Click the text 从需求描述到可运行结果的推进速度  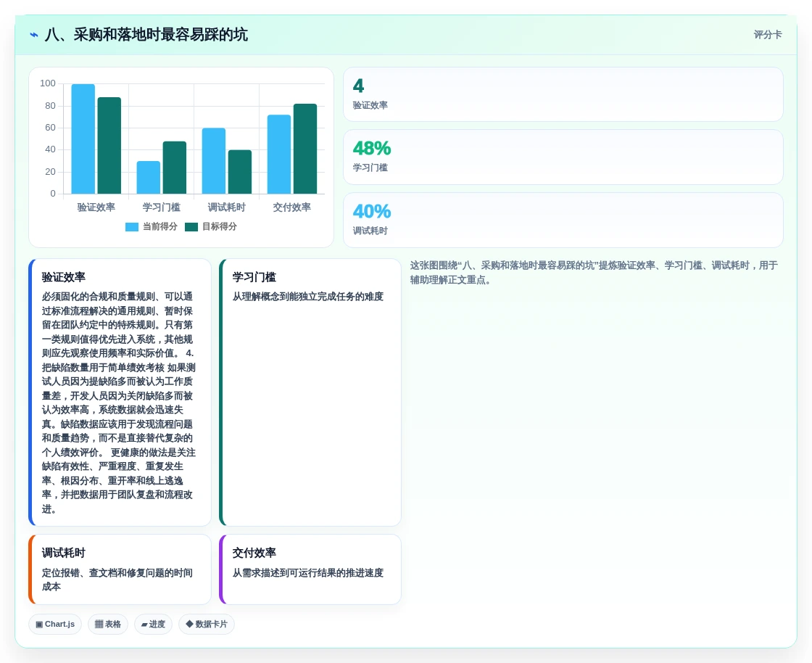[307, 573]
